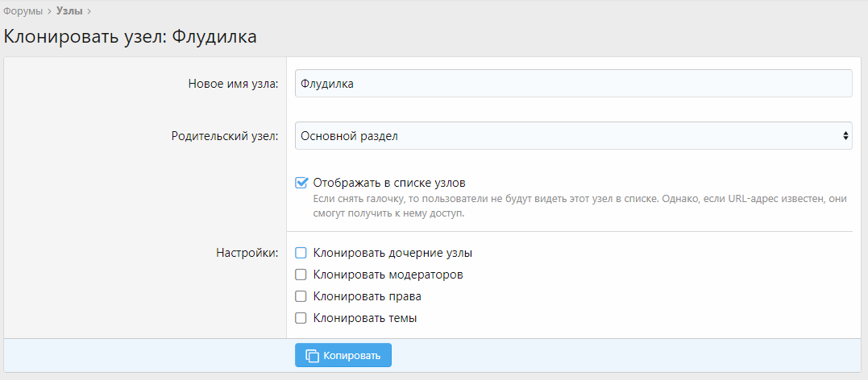The height and width of the screenshot is (380, 868).
Task: Open the Форумы breadcrumb link
Action: (x=23, y=10)
